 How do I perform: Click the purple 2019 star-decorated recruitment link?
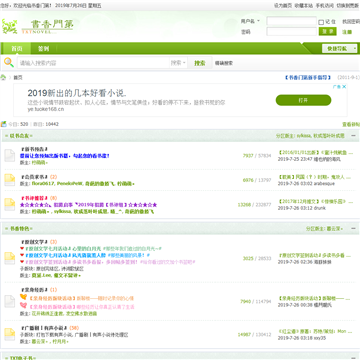click(88, 205)
